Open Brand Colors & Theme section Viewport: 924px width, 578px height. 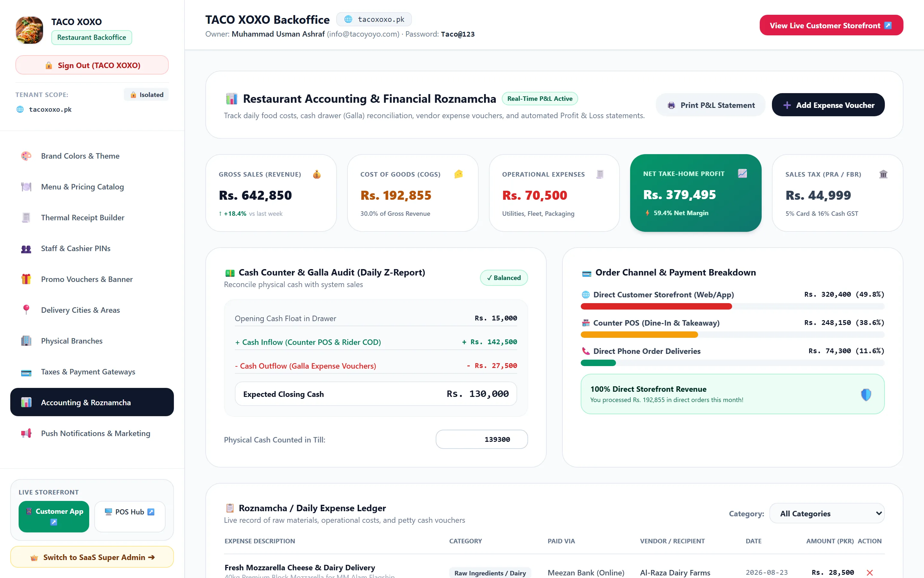point(92,156)
